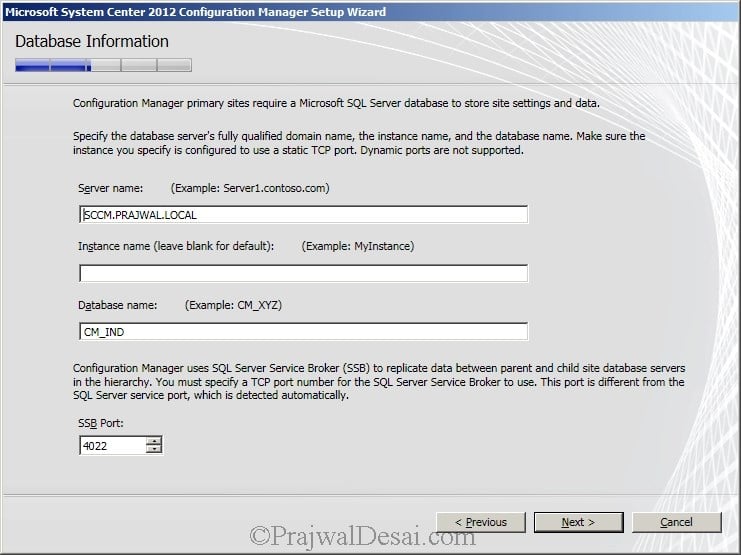Image resolution: width=741 pixels, height=555 pixels.
Task: Click the SQL Server Service Broker description paragraph
Action: pos(379,382)
